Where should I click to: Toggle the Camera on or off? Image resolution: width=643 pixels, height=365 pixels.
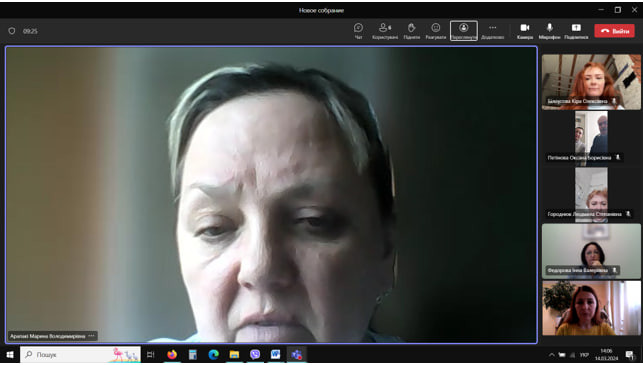pyautogui.click(x=524, y=31)
